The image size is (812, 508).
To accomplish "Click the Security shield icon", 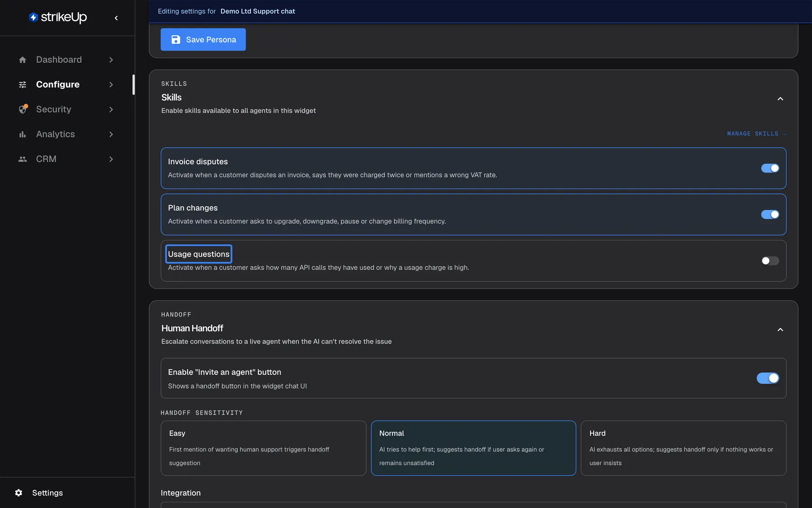I will point(23,109).
